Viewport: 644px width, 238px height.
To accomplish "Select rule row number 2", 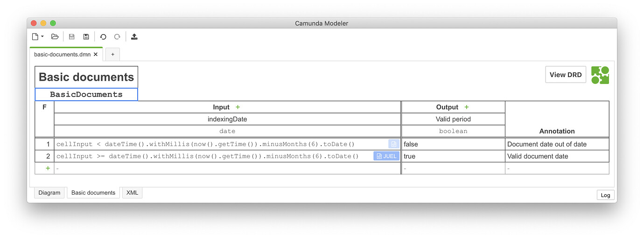I will point(44,156).
